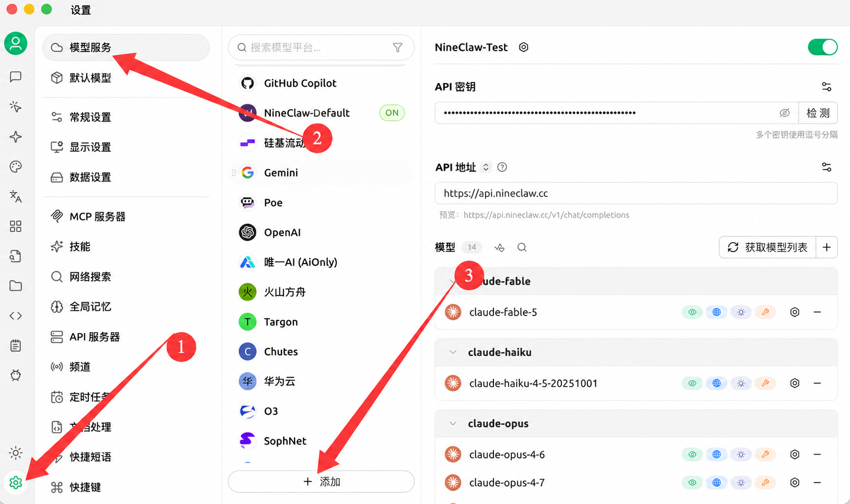
Task: Select 默认模型 settings menu item
Action: tap(126, 78)
